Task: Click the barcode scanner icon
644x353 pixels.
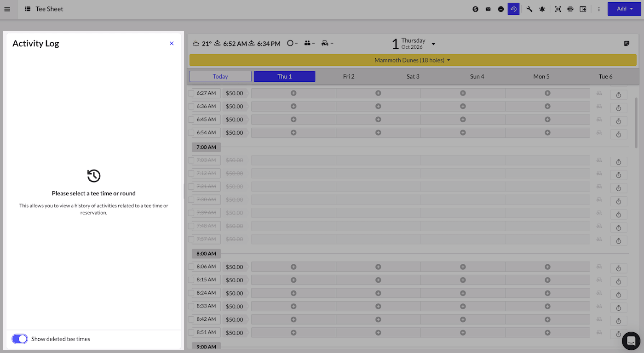Action: tap(558, 9)
